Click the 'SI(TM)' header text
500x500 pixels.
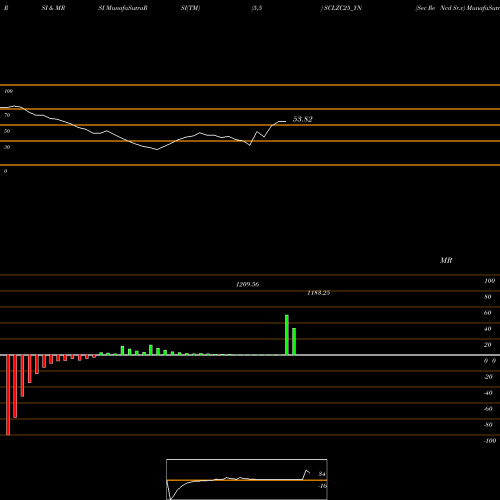click(190, 8)
